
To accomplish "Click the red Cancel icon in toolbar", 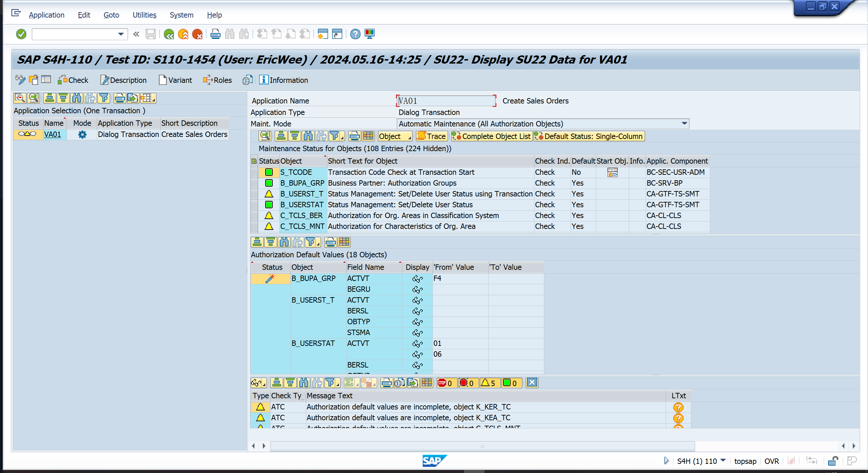I will coord(197,34).
